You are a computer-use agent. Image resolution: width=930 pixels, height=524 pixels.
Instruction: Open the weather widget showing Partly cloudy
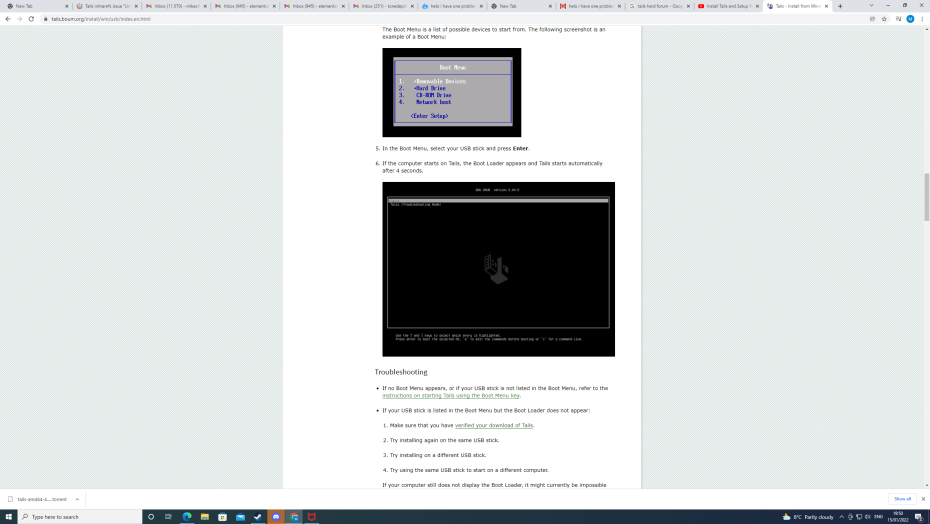808,517
